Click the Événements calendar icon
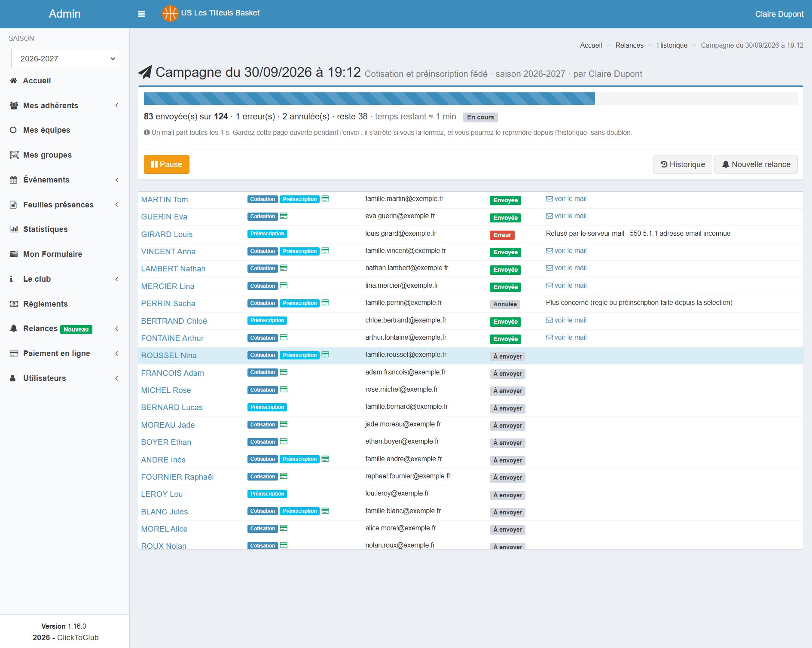The width and height of the screenshot is (812, 648). [14, 180]
